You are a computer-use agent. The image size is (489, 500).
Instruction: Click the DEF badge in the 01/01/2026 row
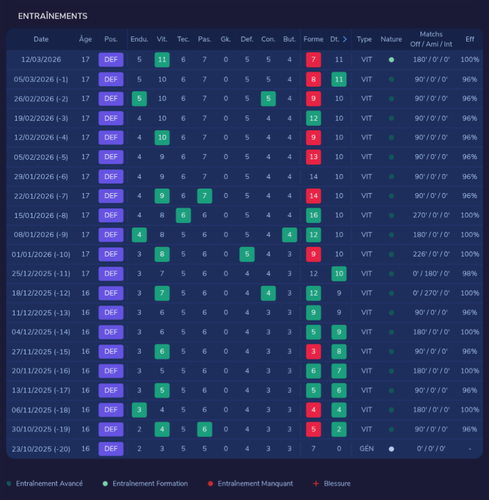[111, 254]
